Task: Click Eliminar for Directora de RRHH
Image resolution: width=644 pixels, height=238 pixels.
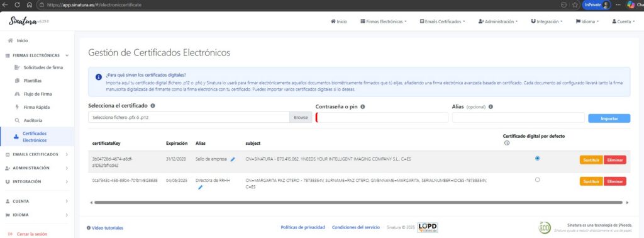Action: coord(615,181)
